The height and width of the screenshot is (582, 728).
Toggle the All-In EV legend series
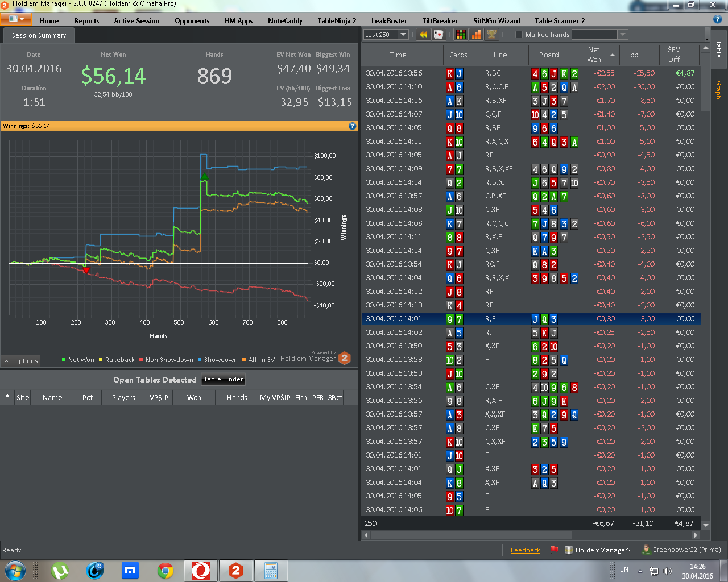(x=258, y=360)
